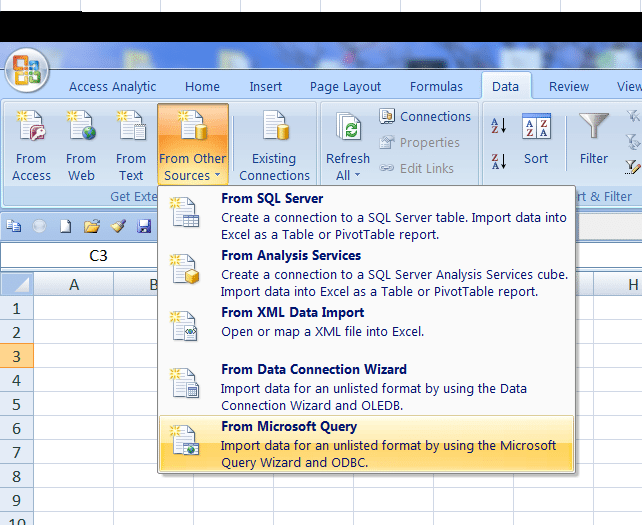This screenshot has width=642, height=525.
Task: Choose From Microsoft Query
Action: [366, 444]
